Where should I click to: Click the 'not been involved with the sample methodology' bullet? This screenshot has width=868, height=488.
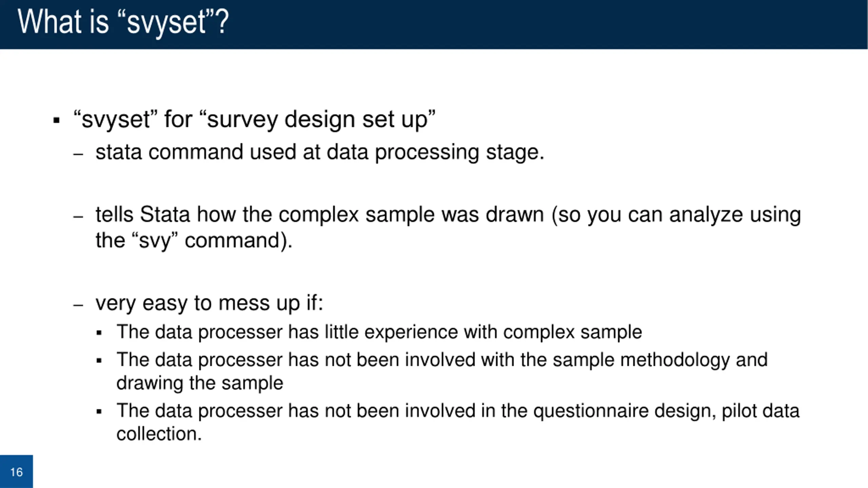[x=442, y=360]
